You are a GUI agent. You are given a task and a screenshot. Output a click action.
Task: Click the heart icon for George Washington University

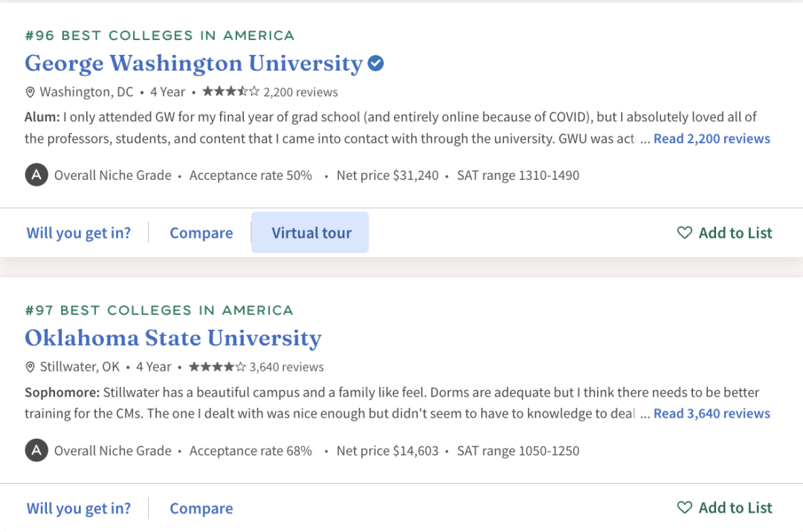[x=685, y=233]
